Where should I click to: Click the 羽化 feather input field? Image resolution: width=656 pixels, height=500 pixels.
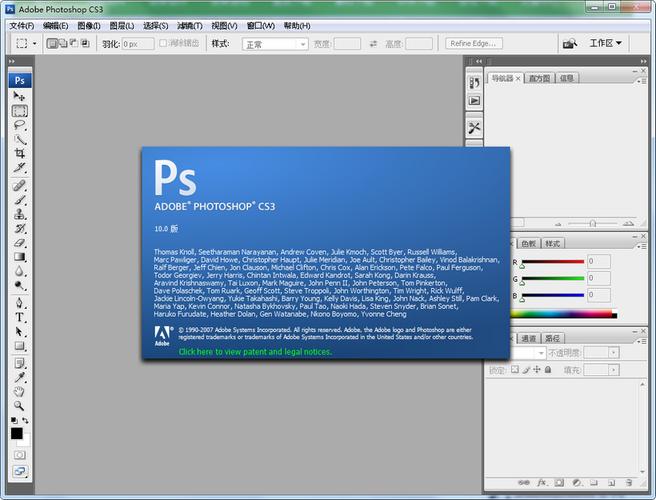click(138, 44)
